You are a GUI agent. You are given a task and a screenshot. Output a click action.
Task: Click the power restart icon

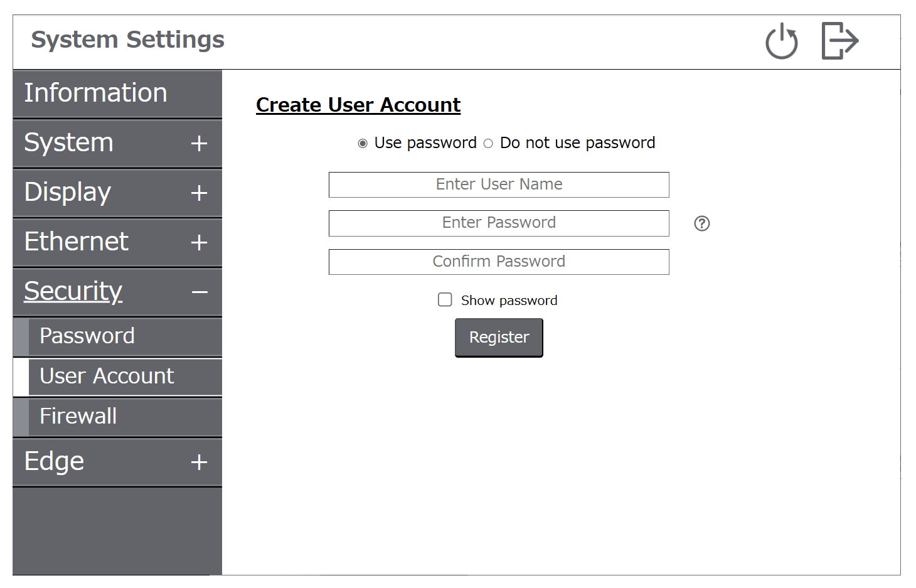point(781,41)
